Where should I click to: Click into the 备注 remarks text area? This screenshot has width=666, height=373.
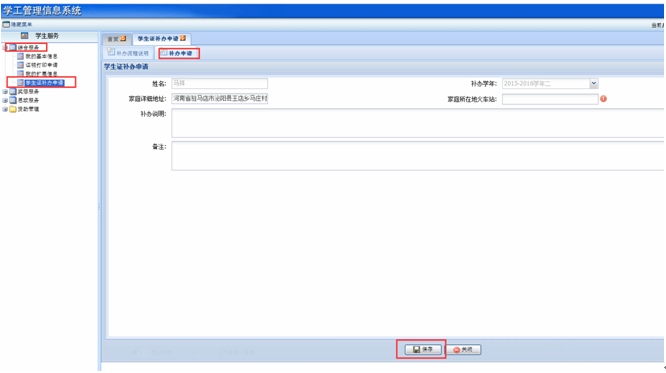pos(418,156)
